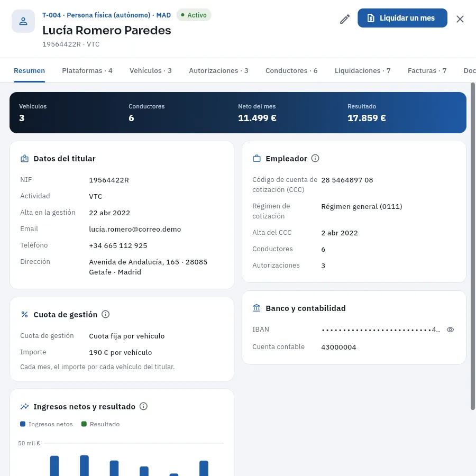
Task: Click the NIF value 19564422R in Datos del titular
Action: 108,180
